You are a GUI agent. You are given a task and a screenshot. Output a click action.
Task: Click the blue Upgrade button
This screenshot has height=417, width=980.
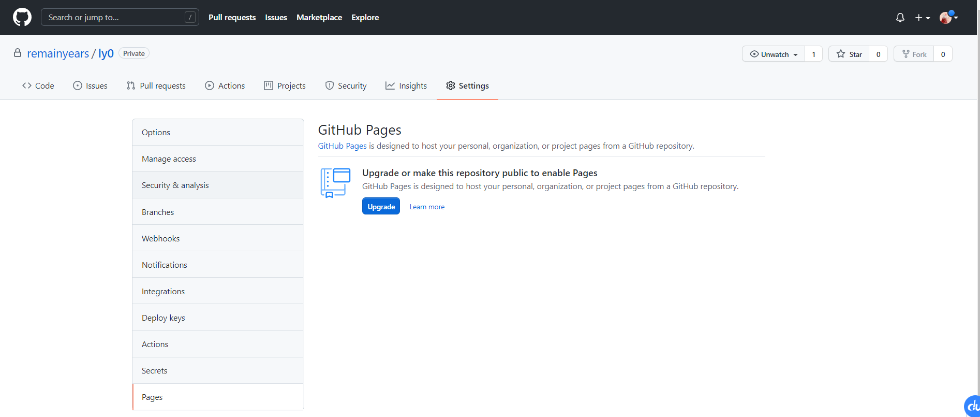(381, 206)
